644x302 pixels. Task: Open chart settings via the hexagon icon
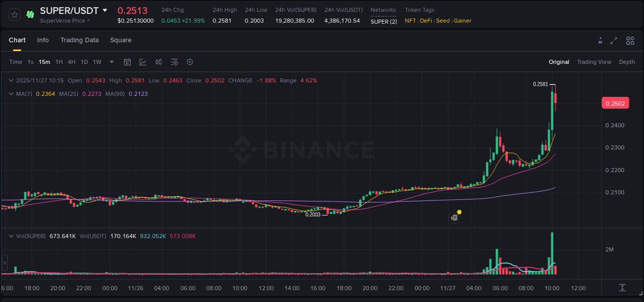click(x=190, y=62)
